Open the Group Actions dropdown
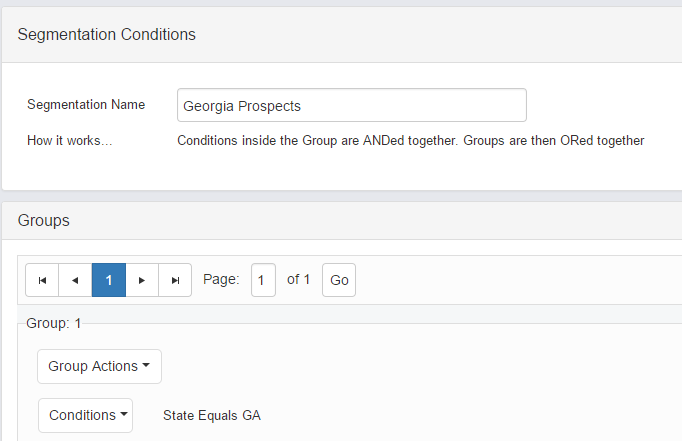 click(99, 366)
